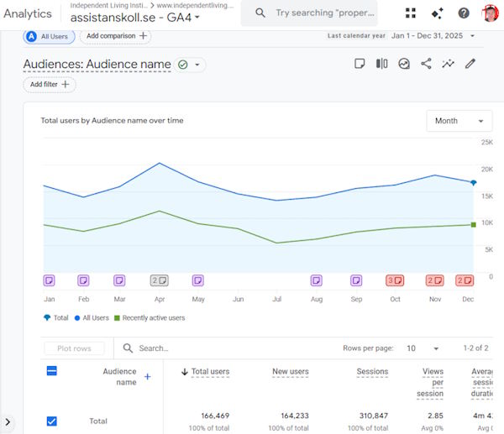Open the Google apps grid icon
504x434 pixels.
[x=410, y=13]
